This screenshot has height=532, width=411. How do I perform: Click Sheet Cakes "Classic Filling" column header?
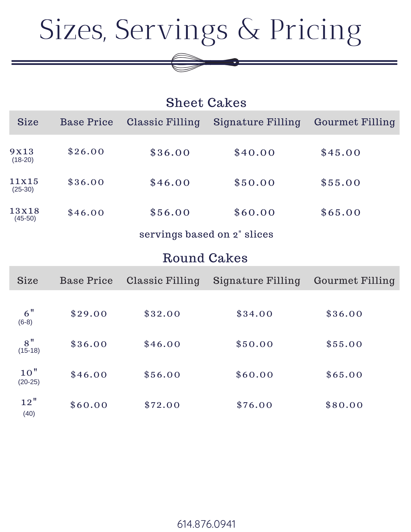click(163, 122)
